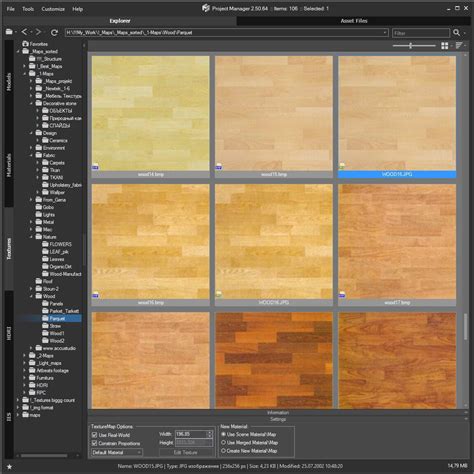Toggle the Constrain Proportions checkbox
Screen dimensions: 474x474
[x=94, y=443]
